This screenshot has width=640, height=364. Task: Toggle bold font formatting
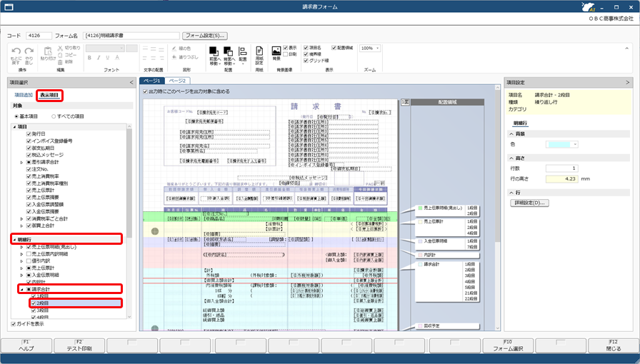point(89,58)
